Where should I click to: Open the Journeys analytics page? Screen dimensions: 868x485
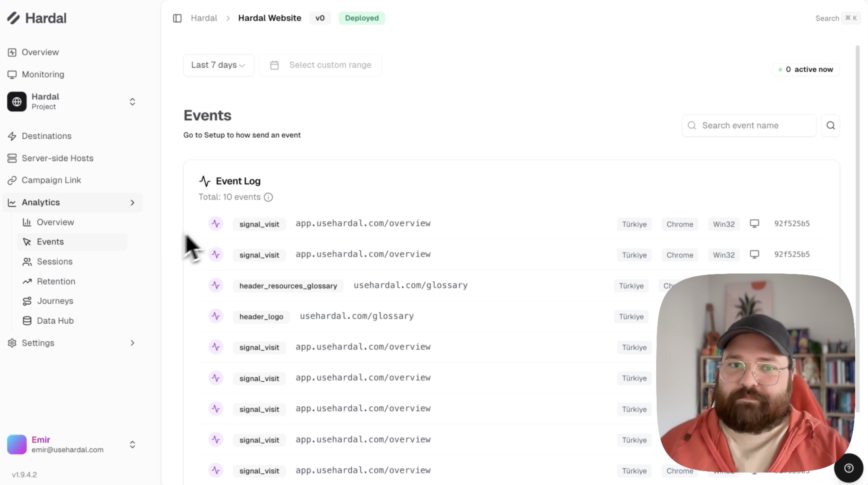(x=55, y=301)
